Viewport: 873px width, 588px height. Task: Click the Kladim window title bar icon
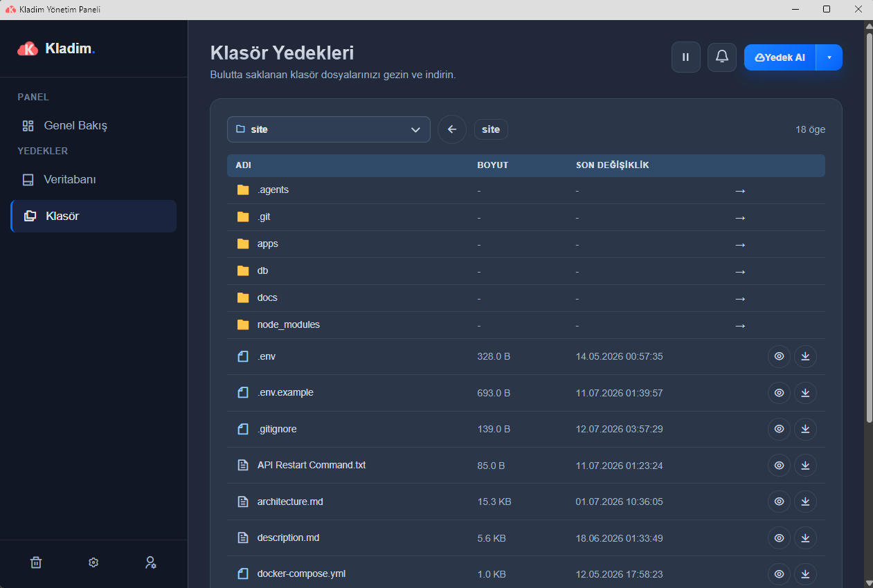pyautogui.click(x=10, y=9)
